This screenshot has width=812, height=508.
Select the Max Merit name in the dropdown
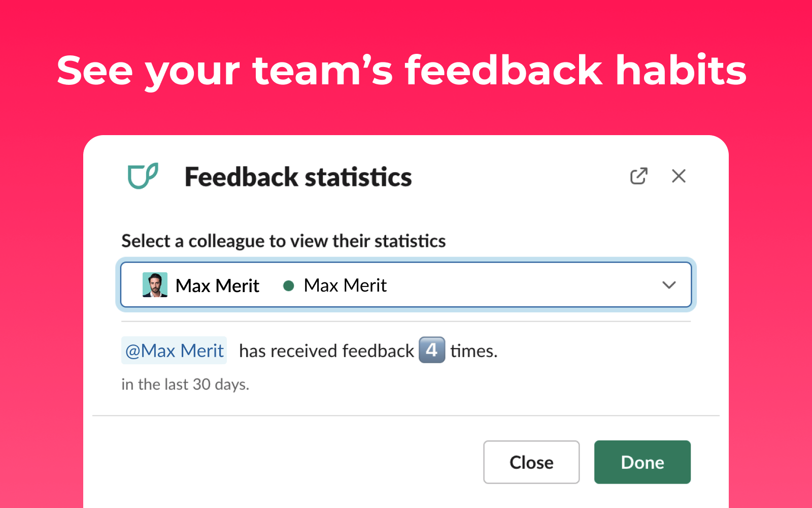[217, 285]
